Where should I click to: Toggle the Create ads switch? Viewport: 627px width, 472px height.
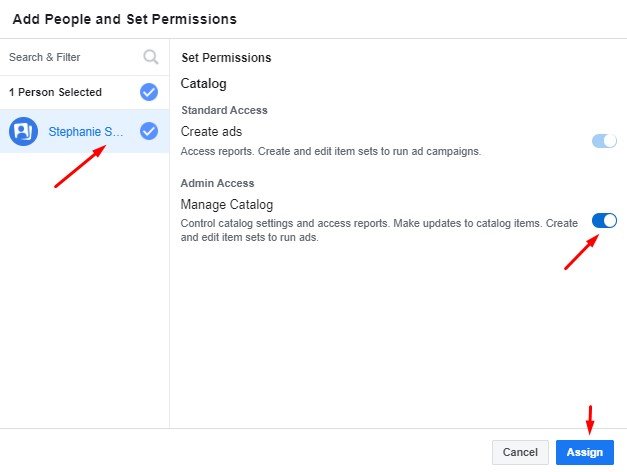[x=604, y=141]
